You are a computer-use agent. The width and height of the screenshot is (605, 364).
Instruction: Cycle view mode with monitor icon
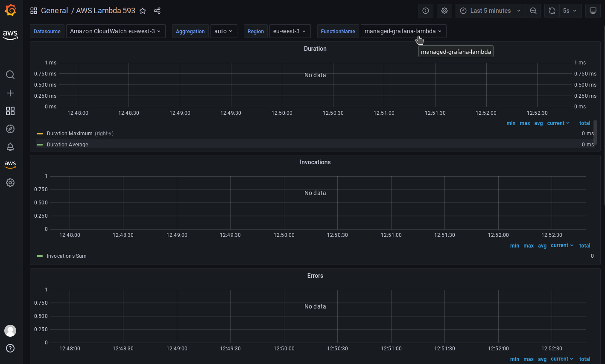tap(593, 11)
